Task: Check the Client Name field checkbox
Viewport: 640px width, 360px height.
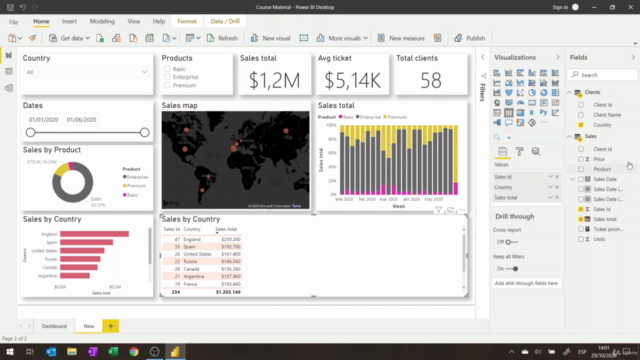Action: (x=581, y=115)
